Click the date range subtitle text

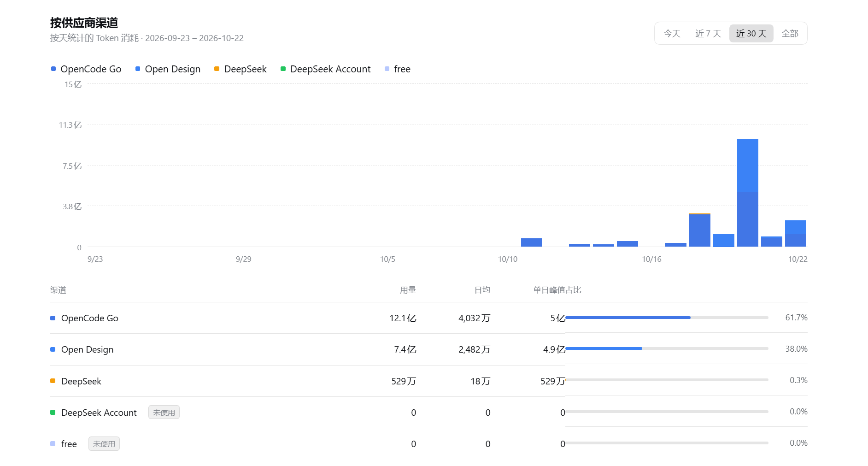[x=147, y=38]
